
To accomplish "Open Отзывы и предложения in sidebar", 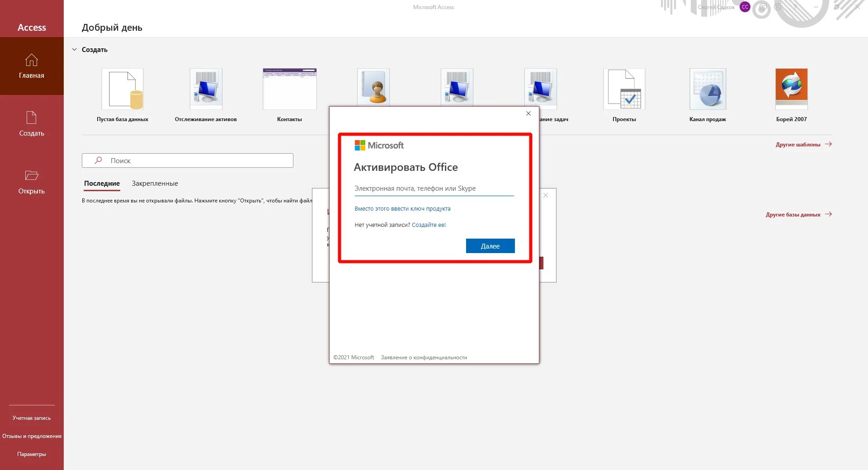I will (32, 436).
